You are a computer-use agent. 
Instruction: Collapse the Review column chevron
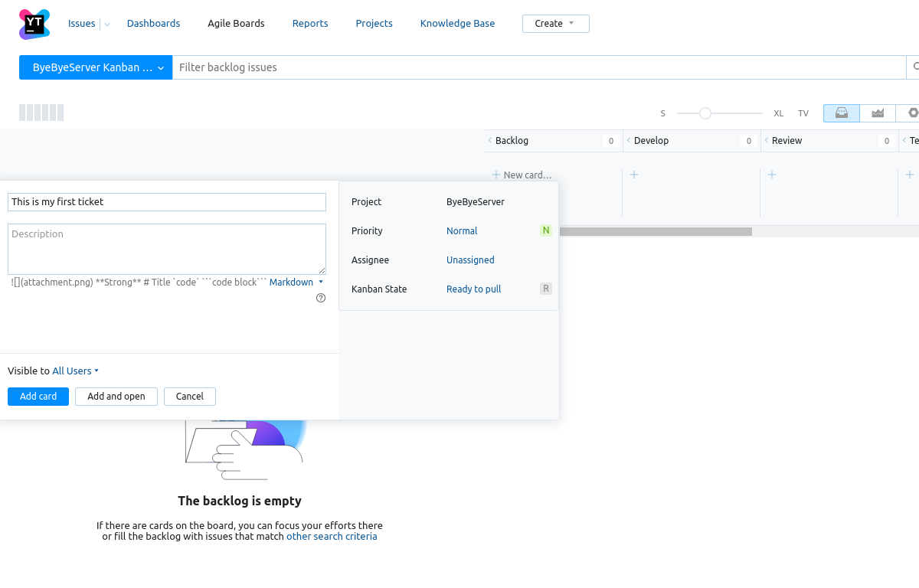coord(766,140)
